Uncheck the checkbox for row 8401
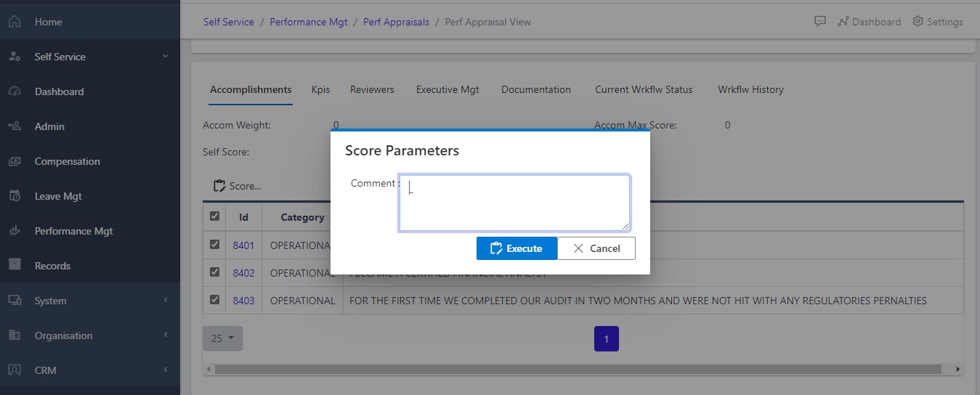 click(214, 245)
